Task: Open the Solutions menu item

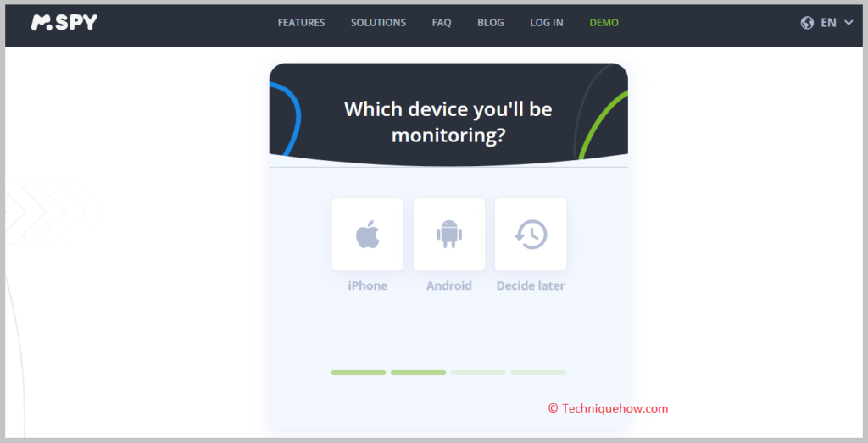Action: pos(378,23)
